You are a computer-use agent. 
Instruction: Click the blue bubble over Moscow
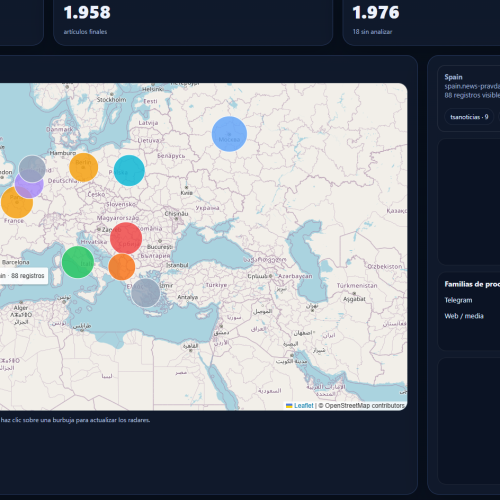tap(229, 134)
